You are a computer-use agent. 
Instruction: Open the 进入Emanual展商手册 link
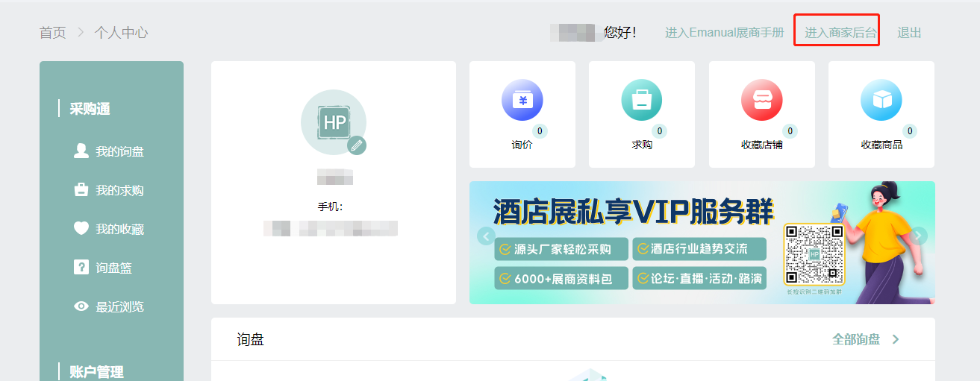(724, 33)
